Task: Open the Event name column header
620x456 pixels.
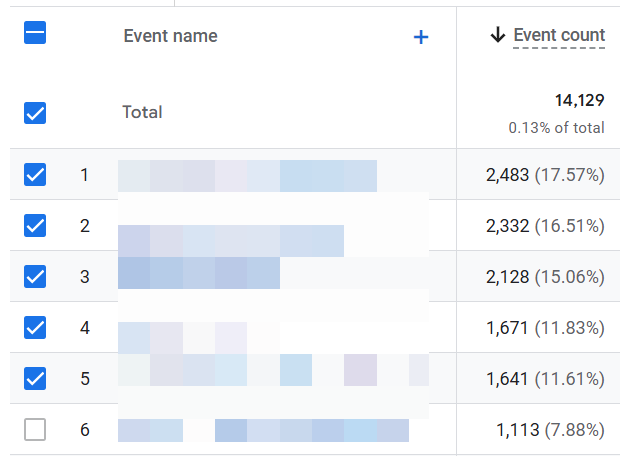Action: (170, 36)
